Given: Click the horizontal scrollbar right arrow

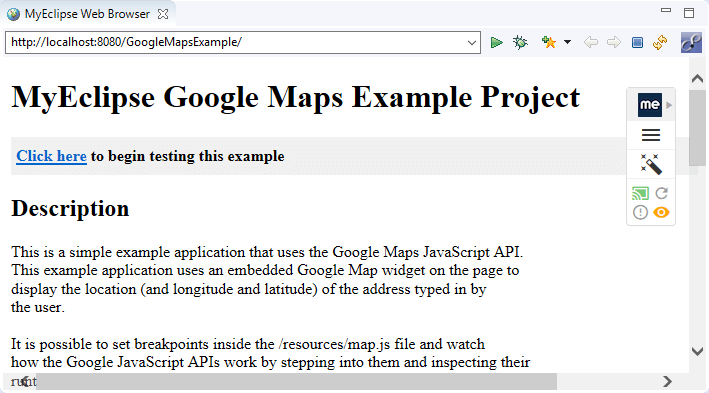Looking at the screenshot, I should click(667, 381).
